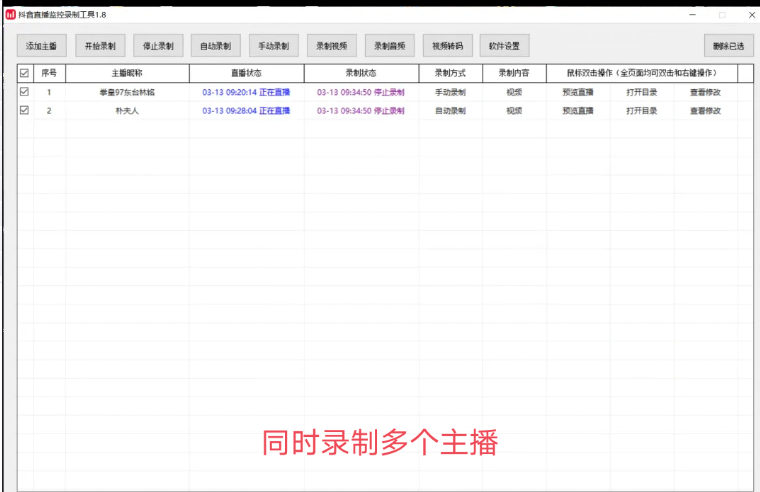
Task: Click 停止录制 to stop recording
Action: 158,46
